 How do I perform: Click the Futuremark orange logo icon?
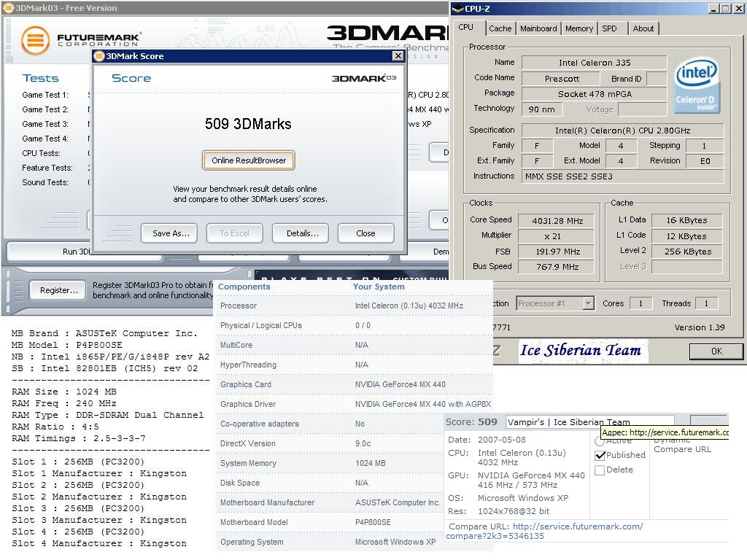tap(35, 41)
